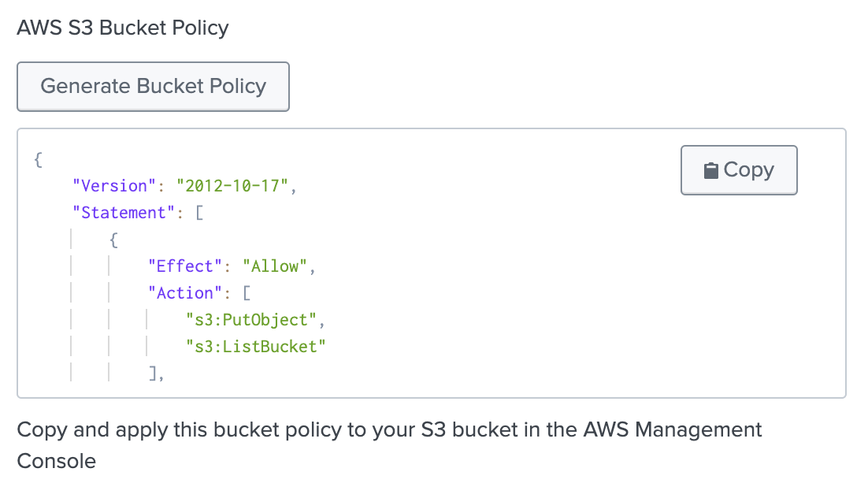Click the word "Copy" on the copy button
The width and height of the screenshot is (868, 498).
751,169
